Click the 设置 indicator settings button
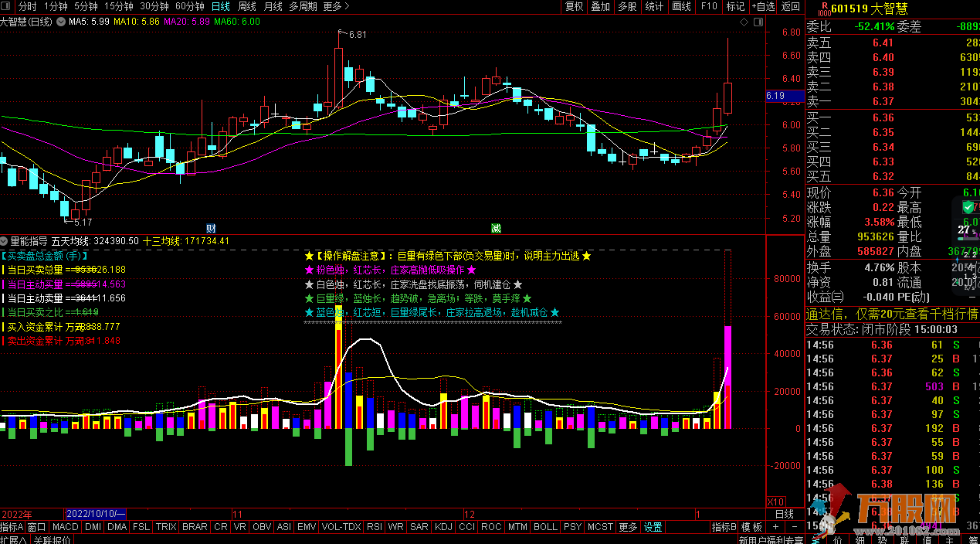Viewport: 980px width, 544px height. 653,527
